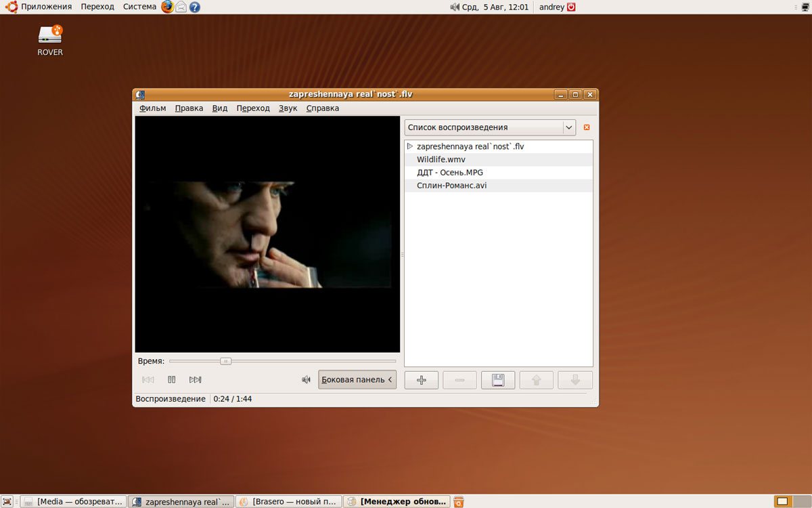Hide the sidebar with Боковая панель button

pyautogui.click(x=357, y=380)
